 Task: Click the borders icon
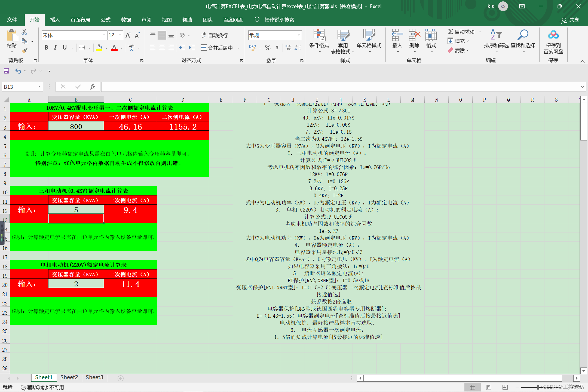pyautogui.click(x=82, y=48)
